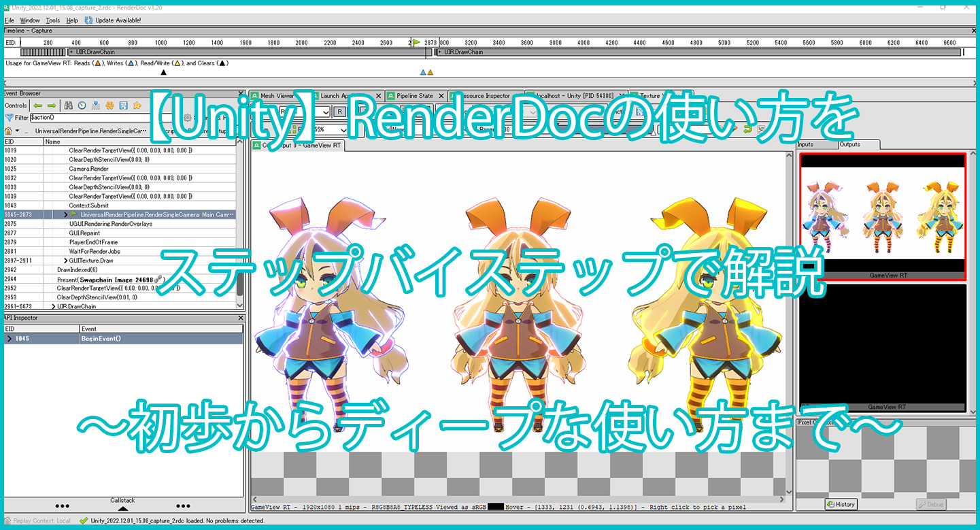This screenshot has width=980, height=530.
Task: Open breadcrumb dropdown arrow beside home icon
Action: pos(16,131)
